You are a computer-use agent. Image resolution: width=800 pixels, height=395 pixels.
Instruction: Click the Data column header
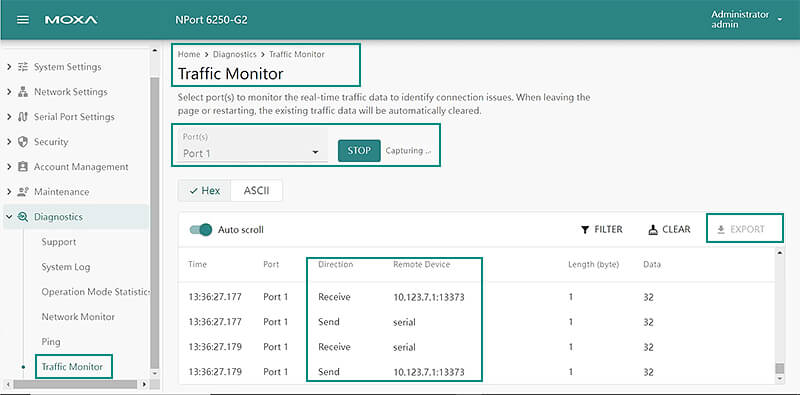point(652,264)
